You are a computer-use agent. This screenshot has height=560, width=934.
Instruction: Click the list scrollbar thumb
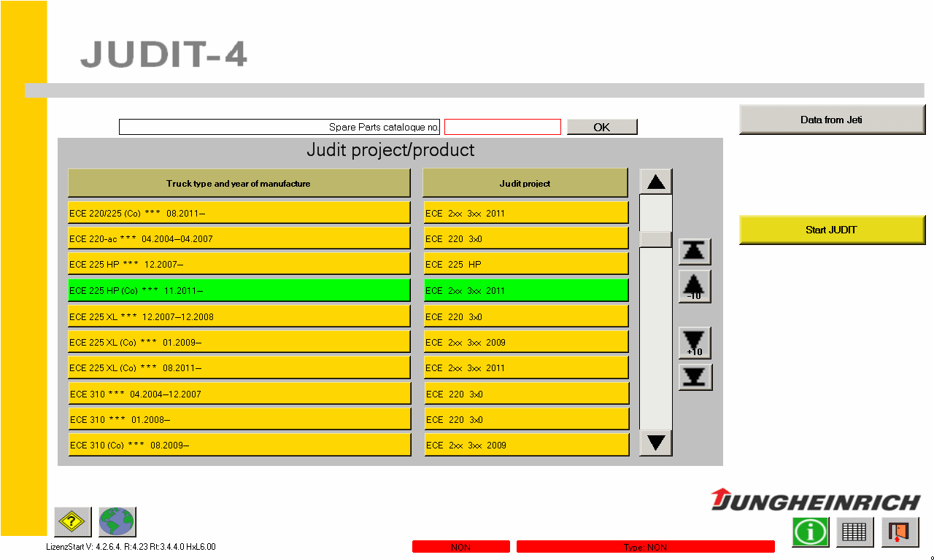[656, 239]
